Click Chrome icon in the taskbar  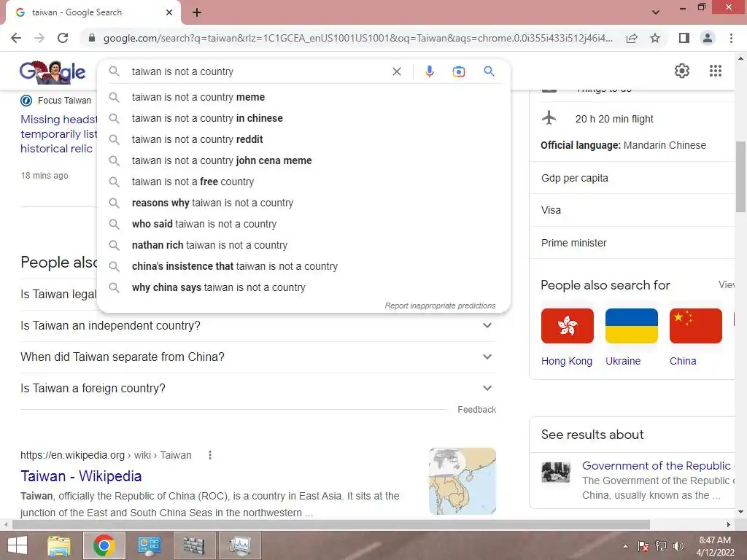(x=104, y=545)
